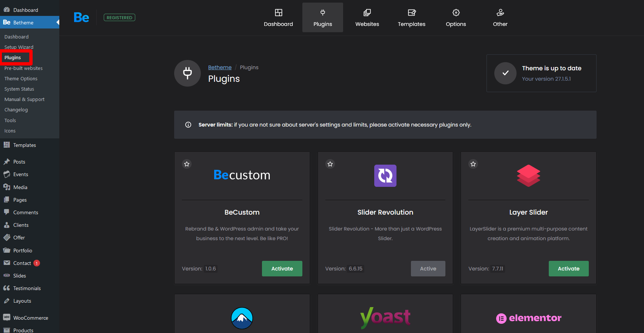
Task: Star the Layer Slider plugin
Action: point(473,164)
